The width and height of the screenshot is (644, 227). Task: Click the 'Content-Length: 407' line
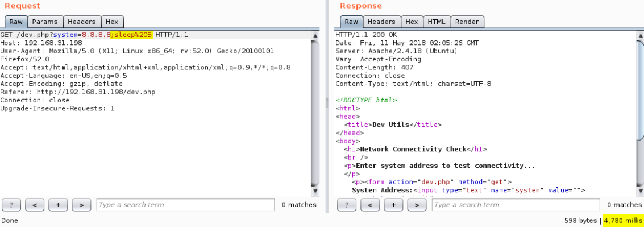374,68
